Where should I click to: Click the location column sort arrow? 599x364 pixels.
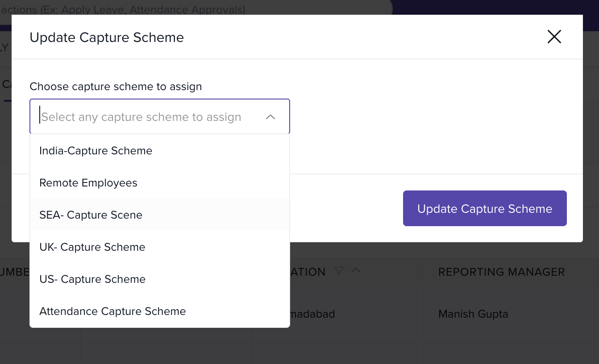pos(356,271)
